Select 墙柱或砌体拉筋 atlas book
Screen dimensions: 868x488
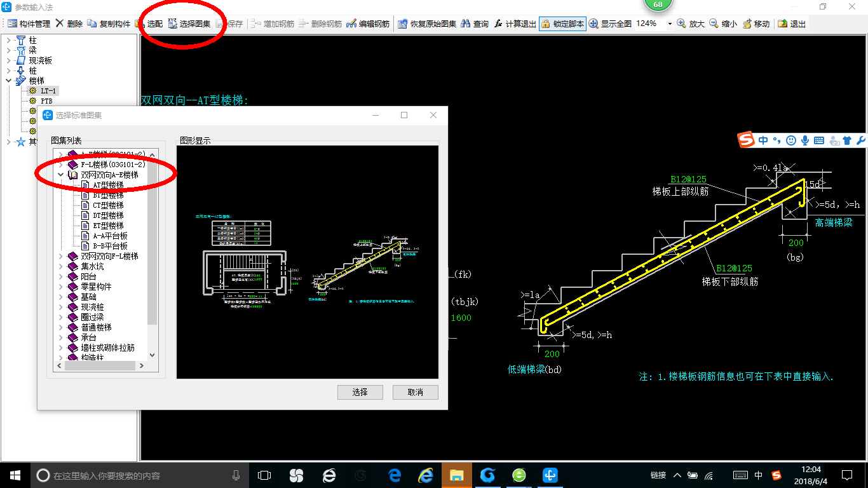(107, 348)
